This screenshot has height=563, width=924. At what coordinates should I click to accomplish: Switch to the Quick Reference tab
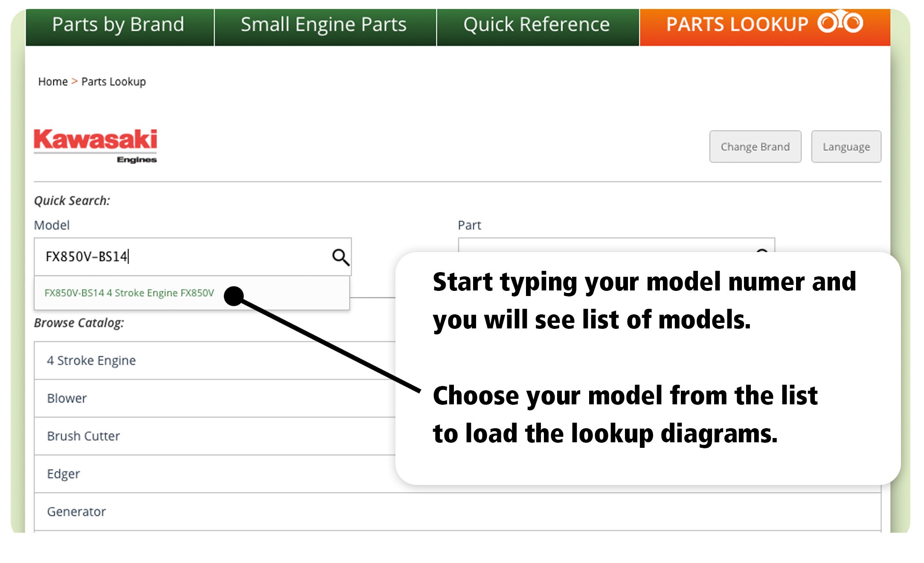click(538, 27)
